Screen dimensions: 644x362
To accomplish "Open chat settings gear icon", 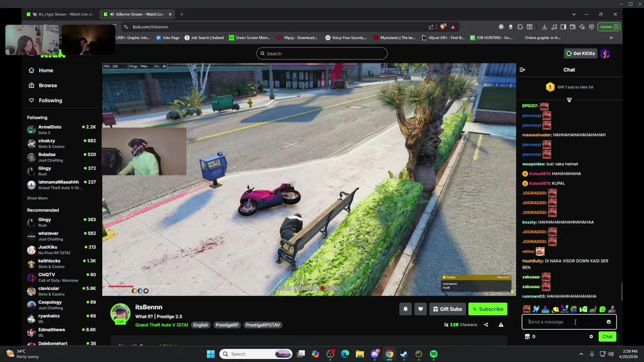I will click(x=591, y=337).
